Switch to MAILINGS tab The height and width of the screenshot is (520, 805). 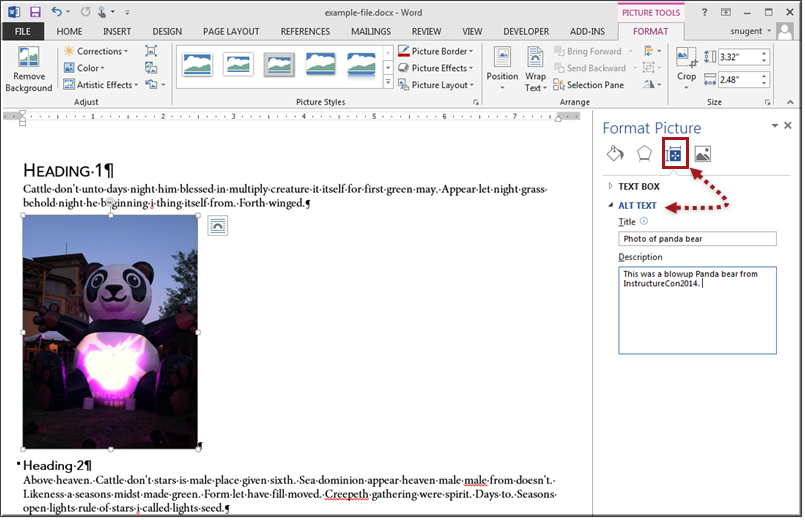pyautogui.click(x=371, y=31)
